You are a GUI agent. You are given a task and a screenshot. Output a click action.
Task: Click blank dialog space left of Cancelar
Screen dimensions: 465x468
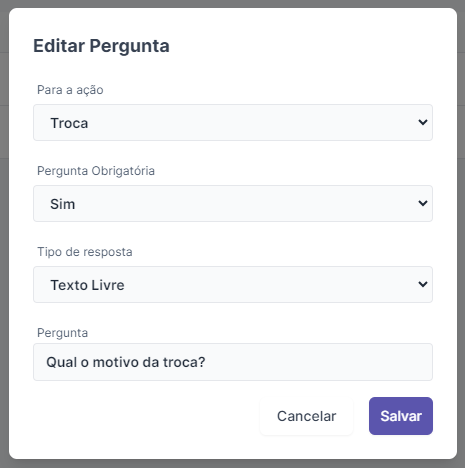147,416
